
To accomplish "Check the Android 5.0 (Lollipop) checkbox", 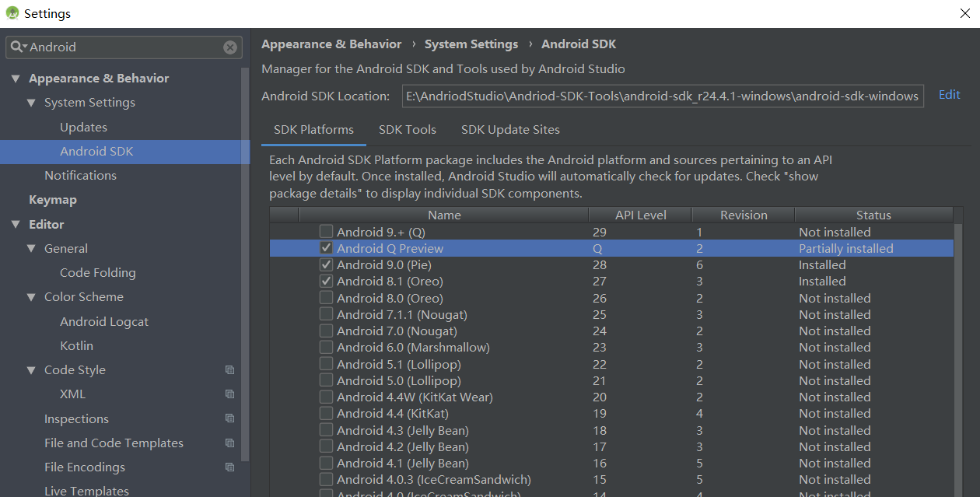I will click(327, 380).
